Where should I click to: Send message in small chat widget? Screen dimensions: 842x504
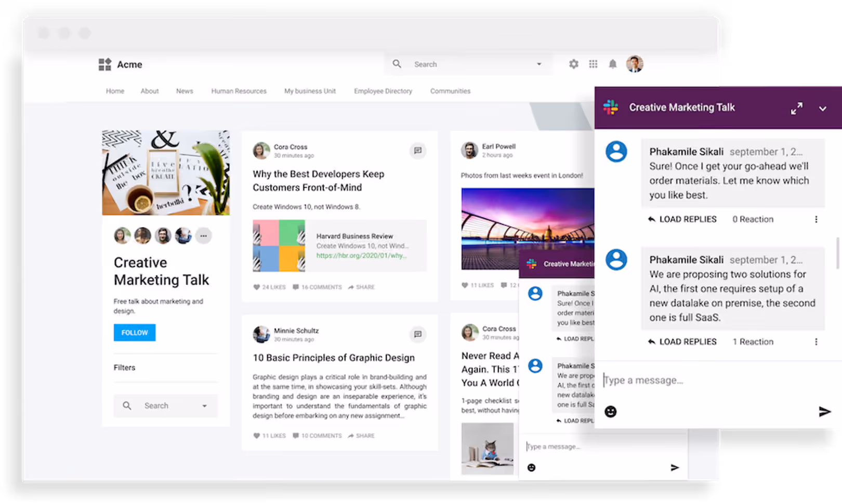[675, 468]
